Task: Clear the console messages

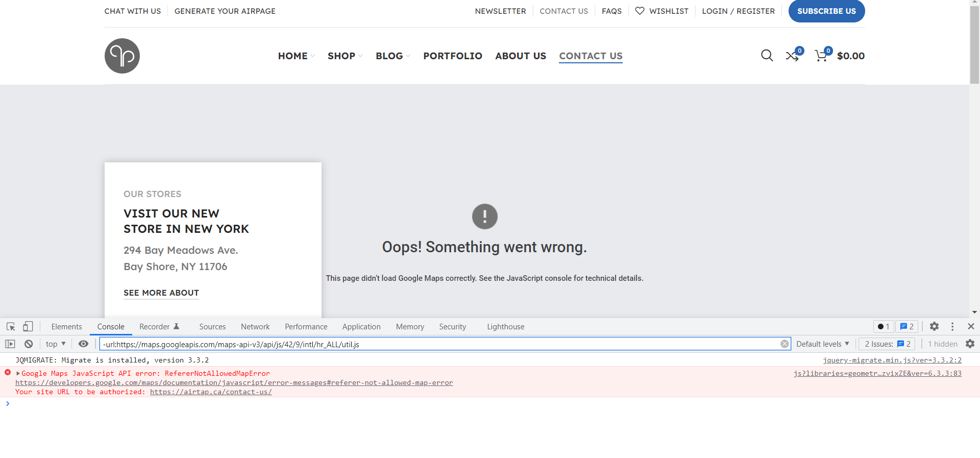Action: coord(29,344)
